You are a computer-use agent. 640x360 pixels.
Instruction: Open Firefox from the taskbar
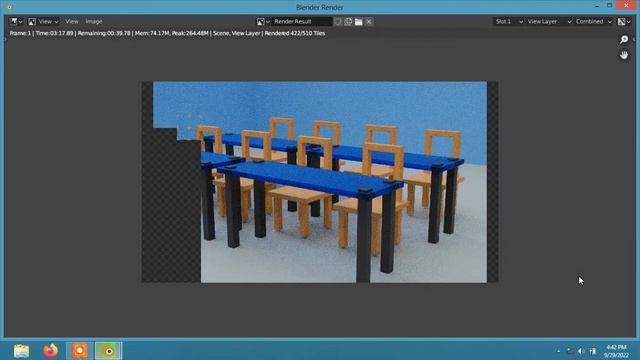pyautogui.click(x=51, y=351)
